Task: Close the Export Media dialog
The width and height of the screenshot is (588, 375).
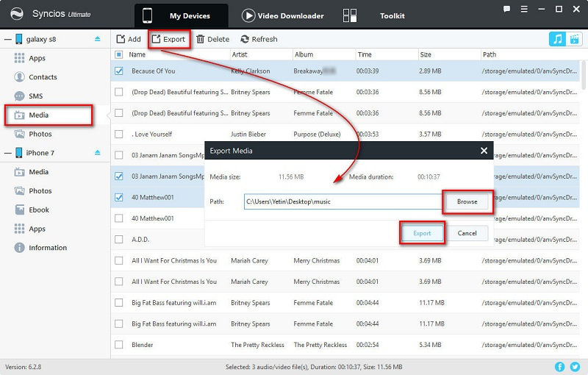Action: click(484, 151)
